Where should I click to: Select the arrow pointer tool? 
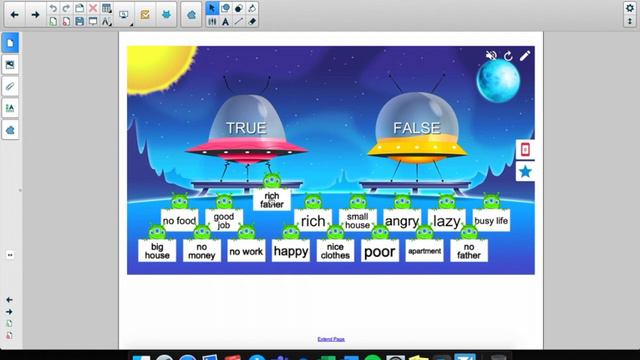pyautogui.click(x=212, y=8)
